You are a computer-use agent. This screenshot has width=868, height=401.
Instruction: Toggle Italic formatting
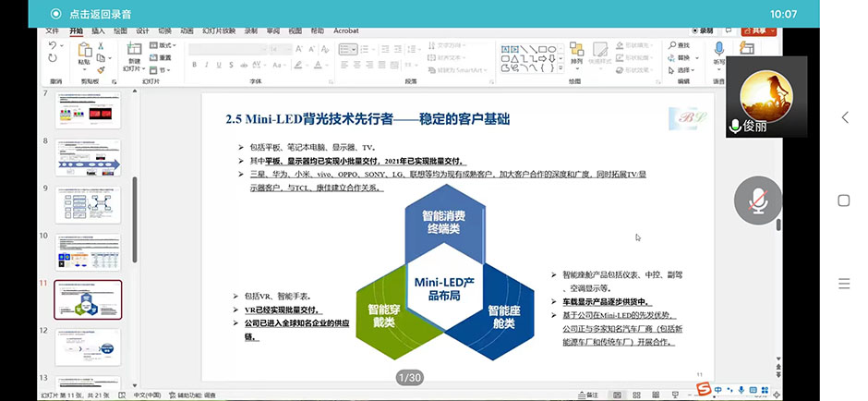[x=207, y=65]
